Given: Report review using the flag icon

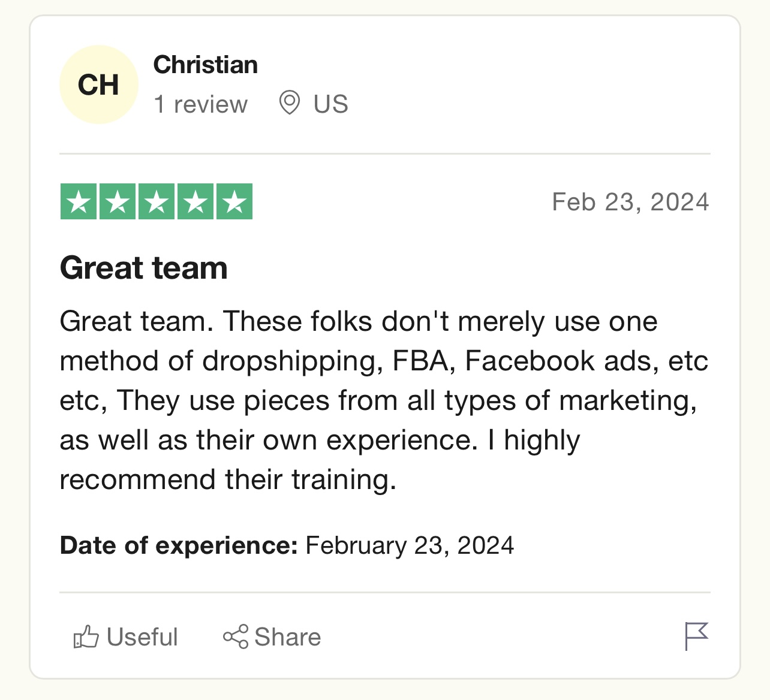Looking at the screenshot, I should [696, 636].
